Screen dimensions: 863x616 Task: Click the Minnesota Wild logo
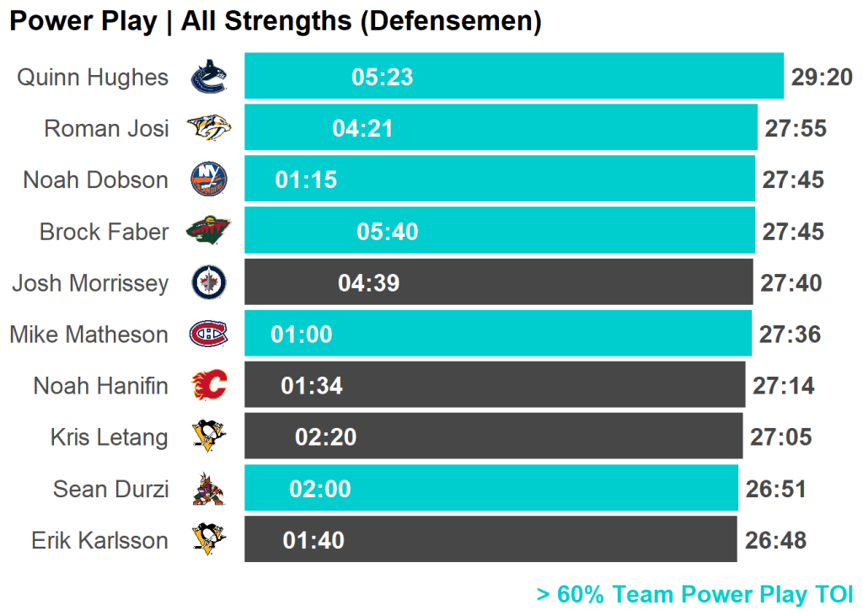point(208,231)
